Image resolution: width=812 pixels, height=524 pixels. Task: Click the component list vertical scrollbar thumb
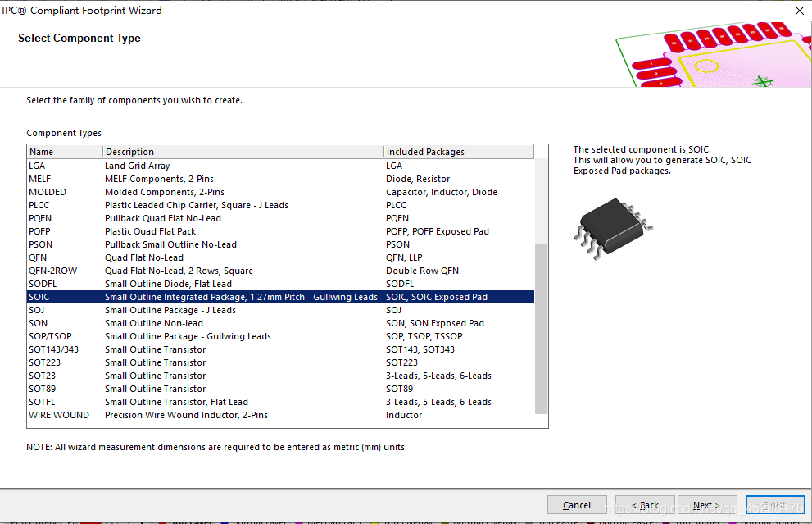click(x=541, y=328)
